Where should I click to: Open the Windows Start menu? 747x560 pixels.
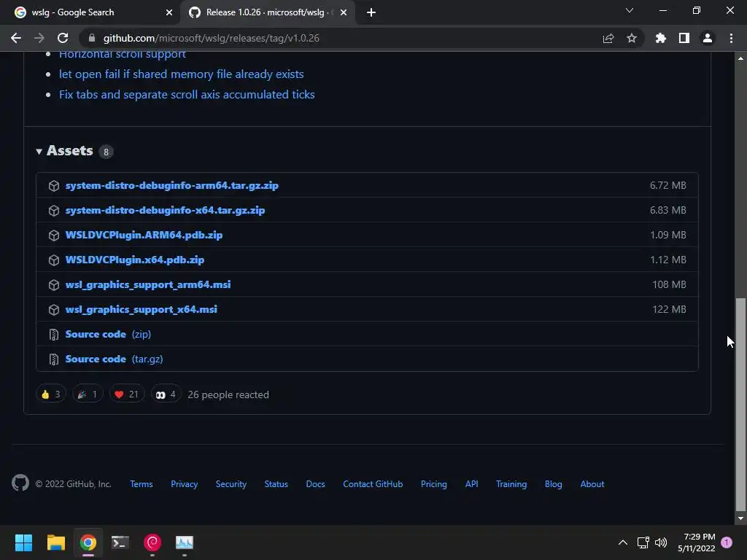[x=23, y=542]
